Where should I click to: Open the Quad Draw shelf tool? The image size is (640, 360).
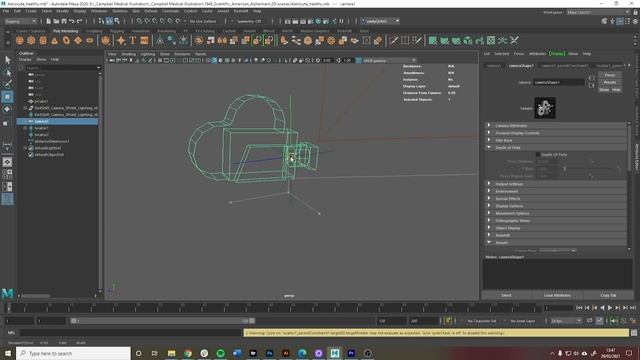[417, 40]
